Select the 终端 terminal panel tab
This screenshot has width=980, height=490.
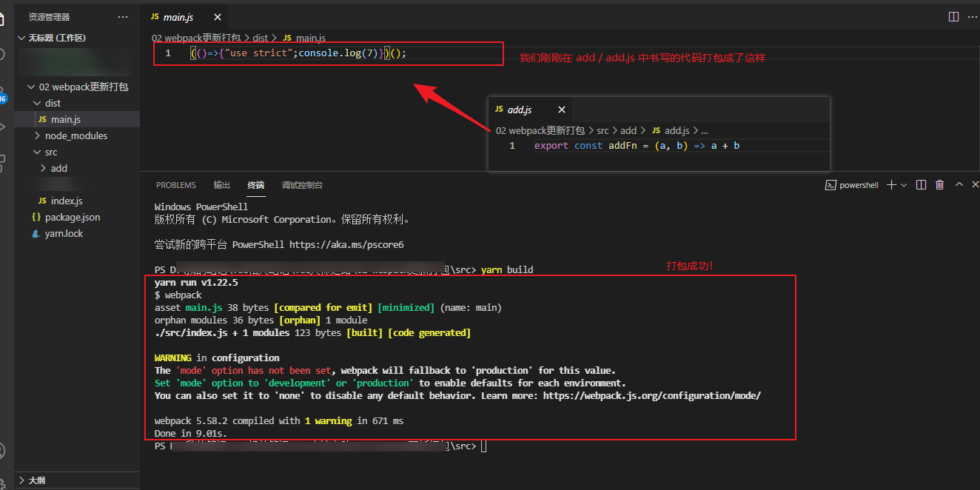[256, 185]
